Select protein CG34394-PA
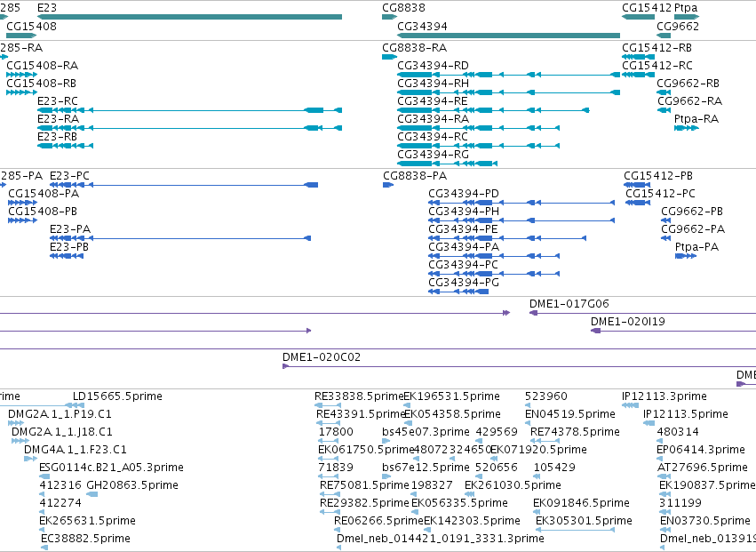756x552 pixels. (494, 256)
